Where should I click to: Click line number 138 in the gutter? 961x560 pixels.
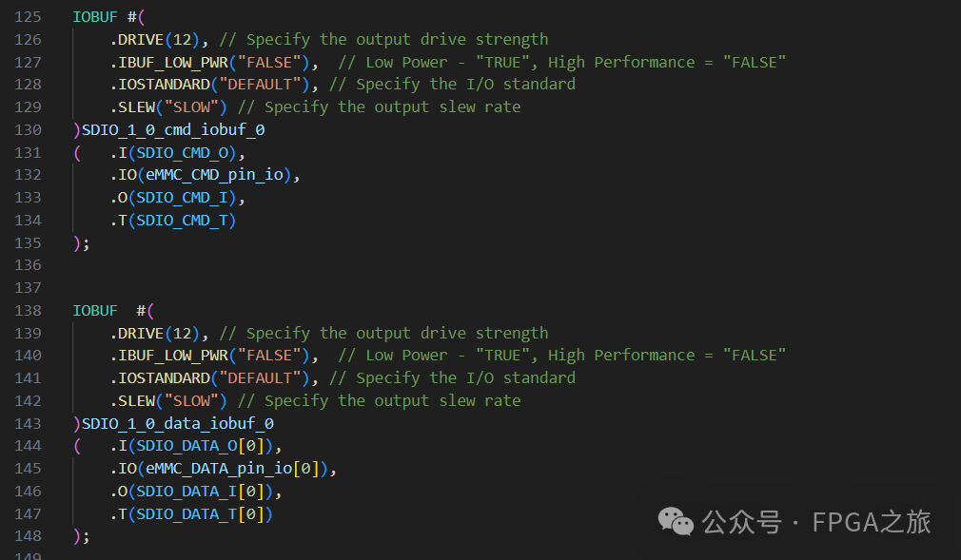(29, 310)
